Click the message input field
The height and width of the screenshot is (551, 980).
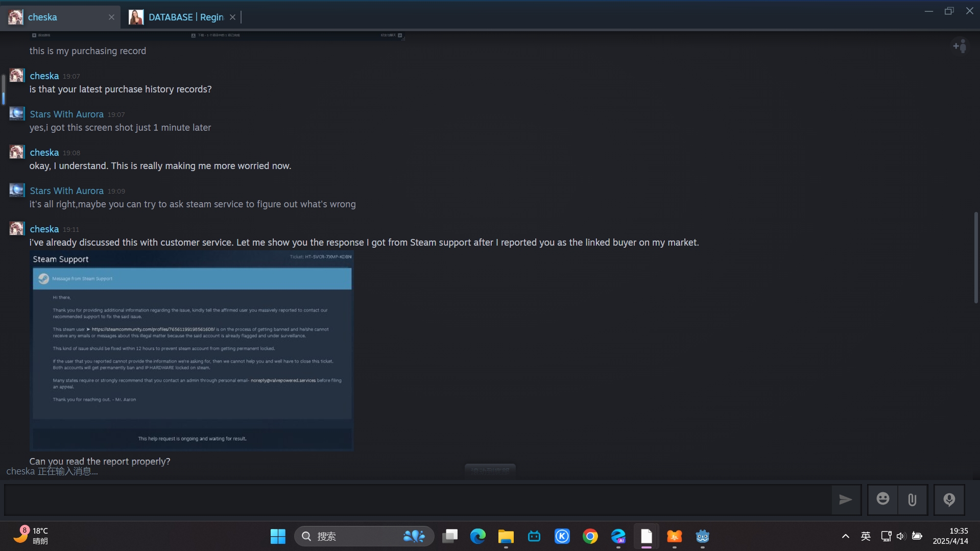417,499
